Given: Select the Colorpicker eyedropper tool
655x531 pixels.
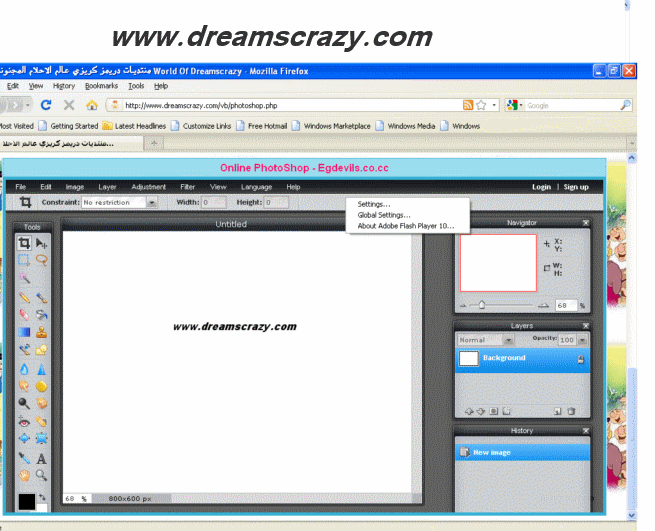Looking at the screenshot, I should click(24, 458).
